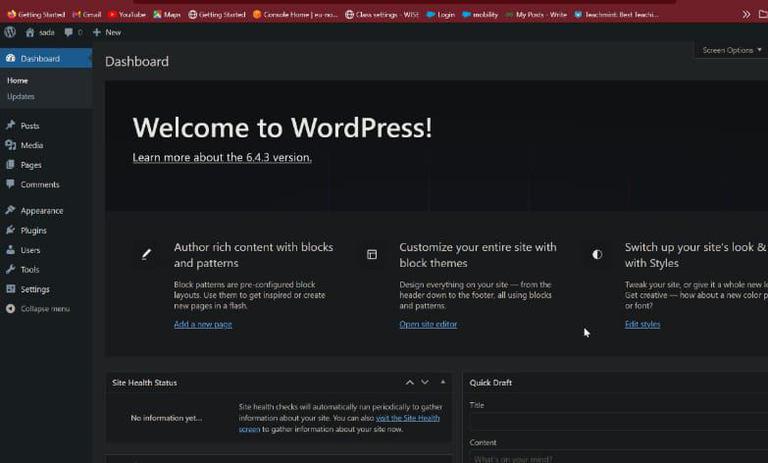Open My Posts Write bookmark
The height and width of the screenshot is (463, 768).
click(535, 15)
